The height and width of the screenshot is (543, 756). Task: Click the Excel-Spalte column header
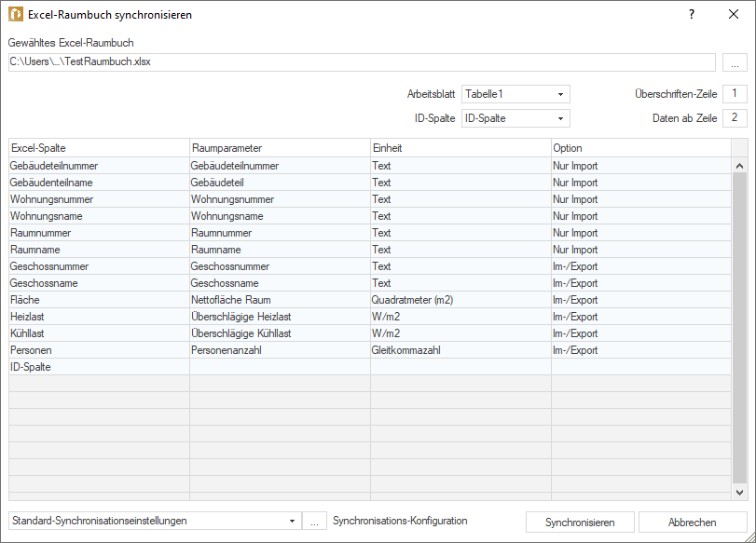click(x=99, y=148)
